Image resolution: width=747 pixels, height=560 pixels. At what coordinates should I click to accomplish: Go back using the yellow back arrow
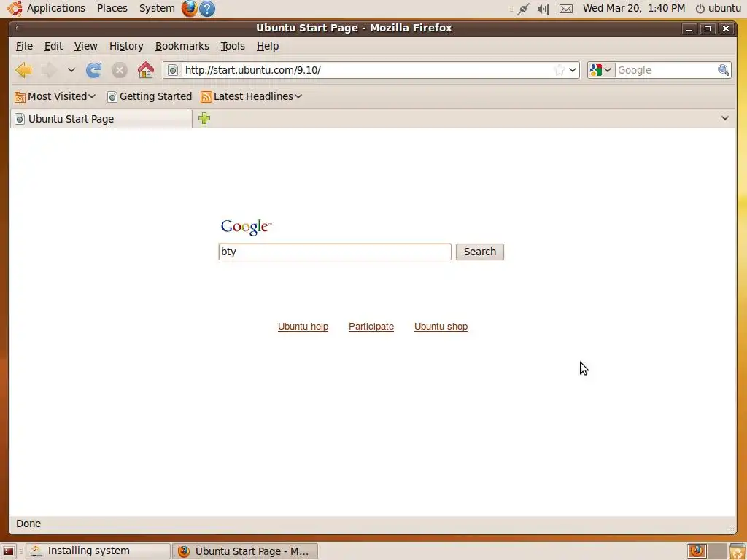click(23, 70)
